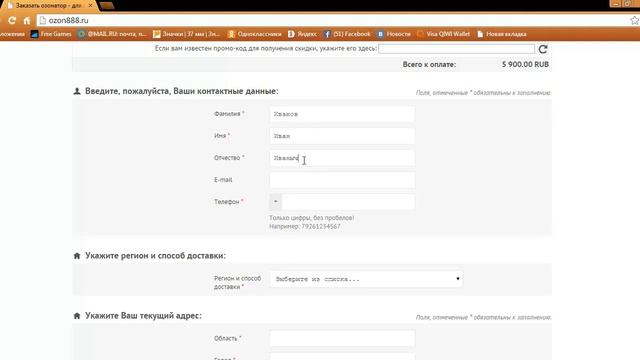Apply the promo code with the refresh arrow icon
Viewport: 640px width, 360px height.
[542, 49]
